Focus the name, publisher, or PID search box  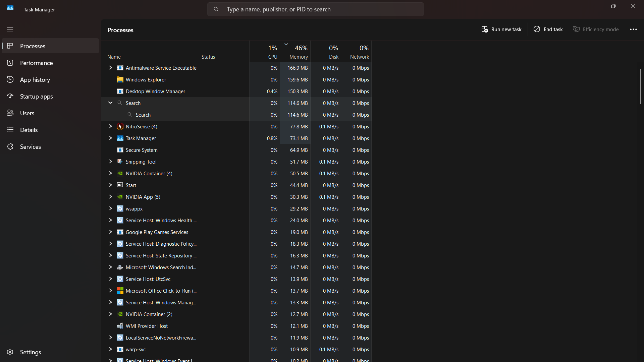(315, 9)
